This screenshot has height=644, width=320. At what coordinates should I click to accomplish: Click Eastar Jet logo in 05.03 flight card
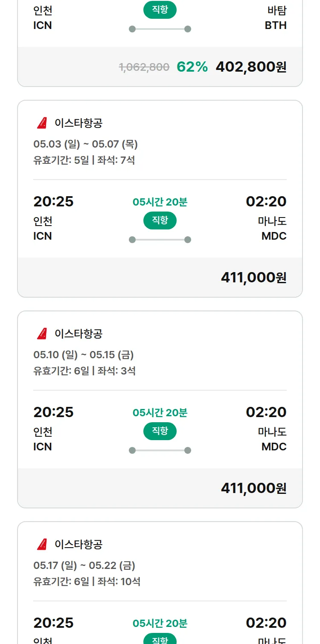click(42, 123)
